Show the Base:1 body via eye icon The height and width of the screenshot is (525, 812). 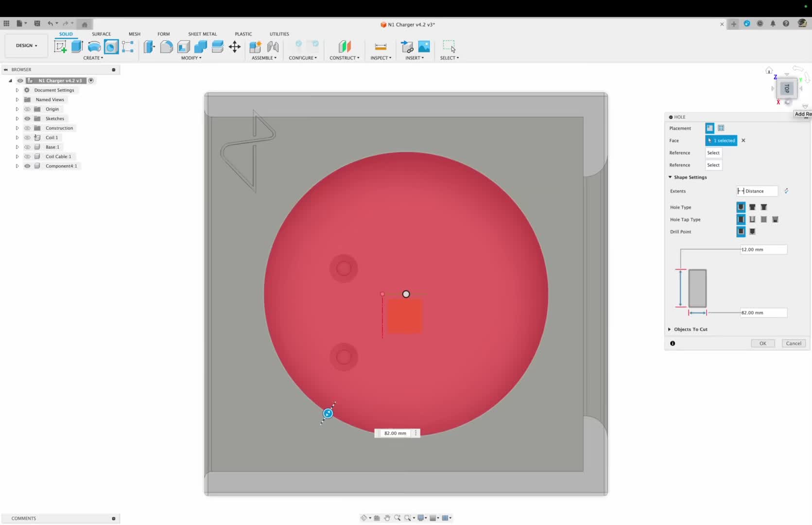[27, 147]
